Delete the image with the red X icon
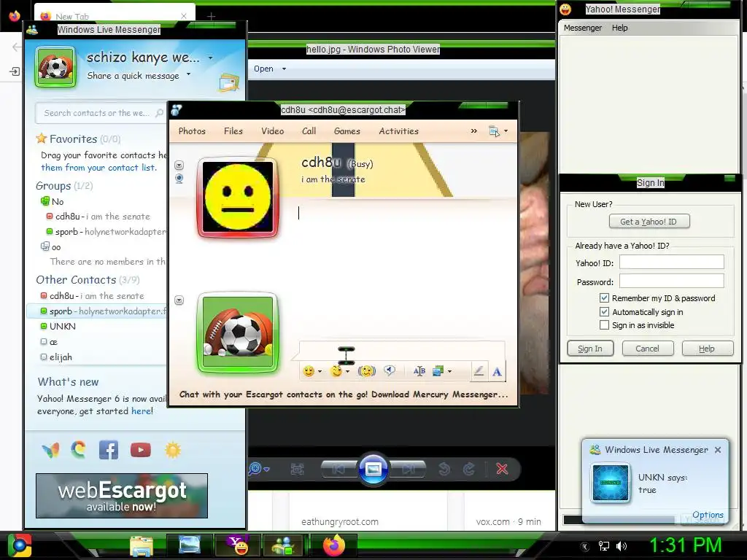 (x=502, y=469)
